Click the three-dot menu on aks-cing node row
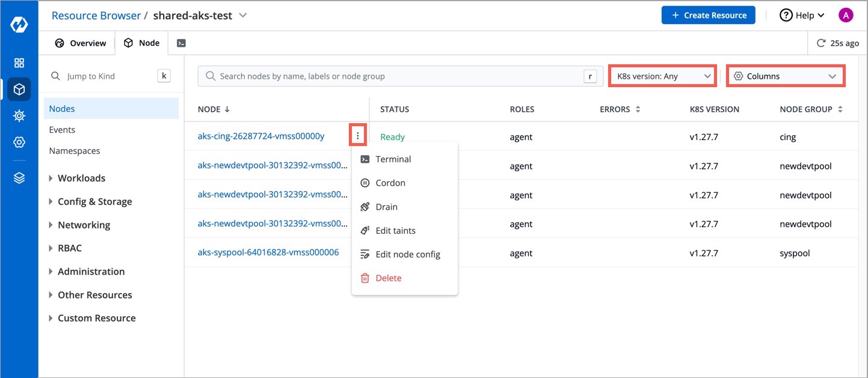 click(358, 135)
